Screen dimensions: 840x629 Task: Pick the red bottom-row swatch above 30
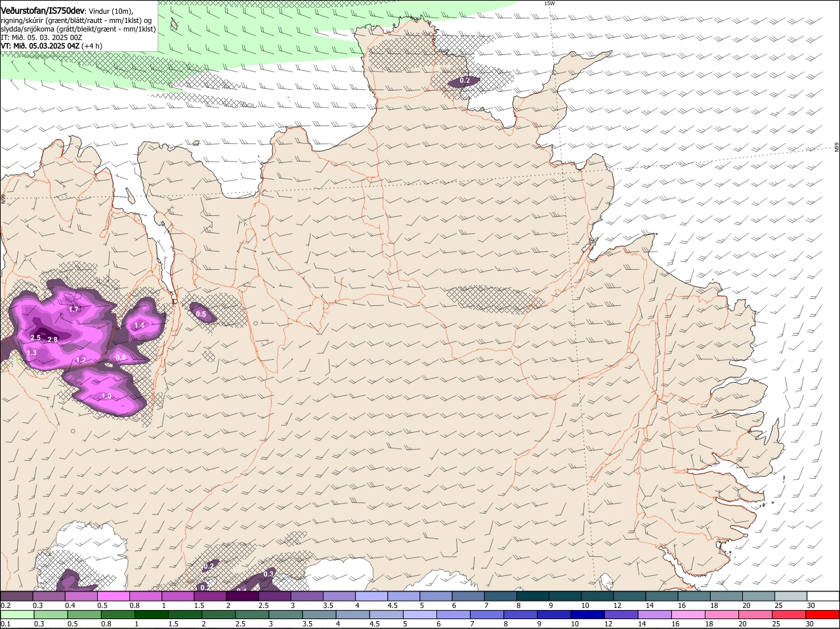[822, 615]
